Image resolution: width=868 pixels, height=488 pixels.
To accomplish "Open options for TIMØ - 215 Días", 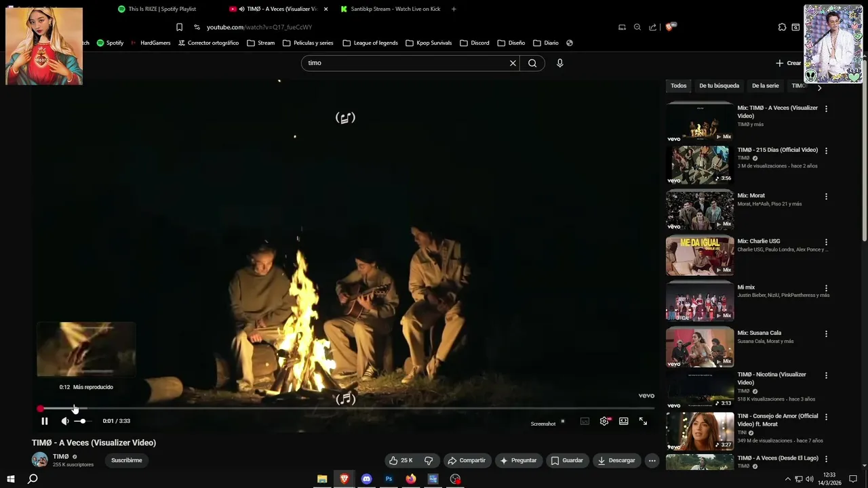I will click(x=826, y=150).
